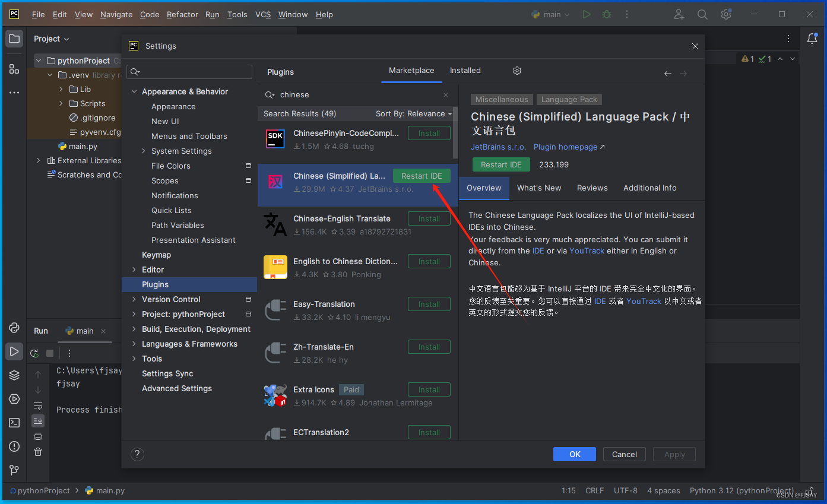This screenshot has height=504, width=827.
Task: Open the What's New tab
Action: click(539, 188)
